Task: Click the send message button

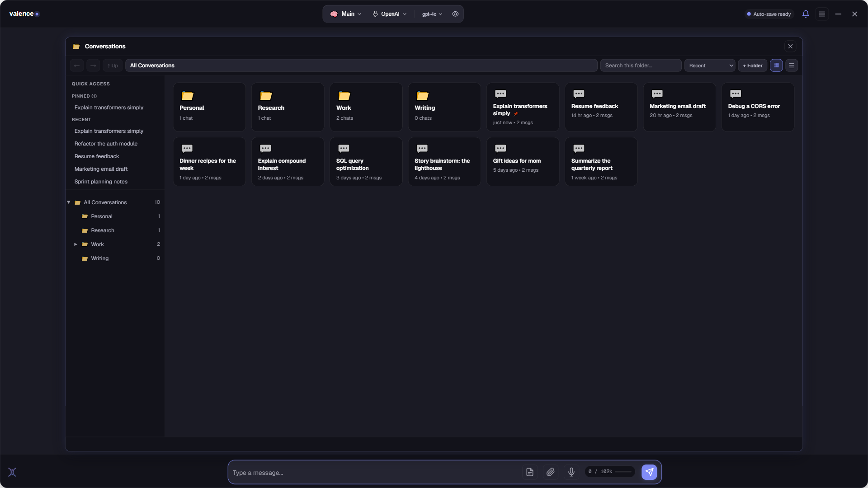Action: click(x=649, y=472)
